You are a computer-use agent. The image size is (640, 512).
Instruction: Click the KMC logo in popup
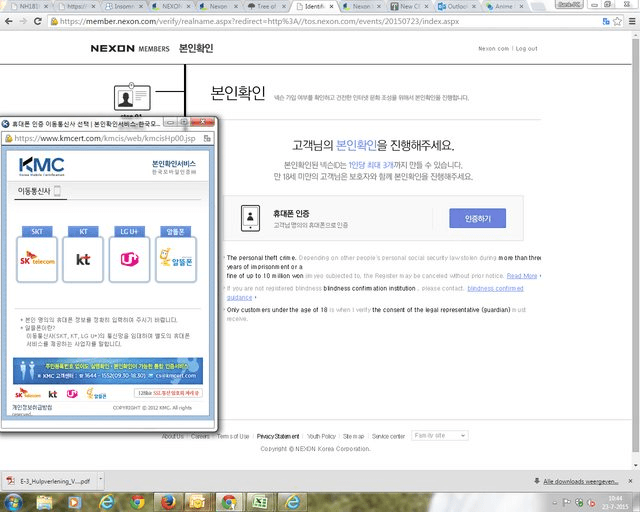[41, 165]
